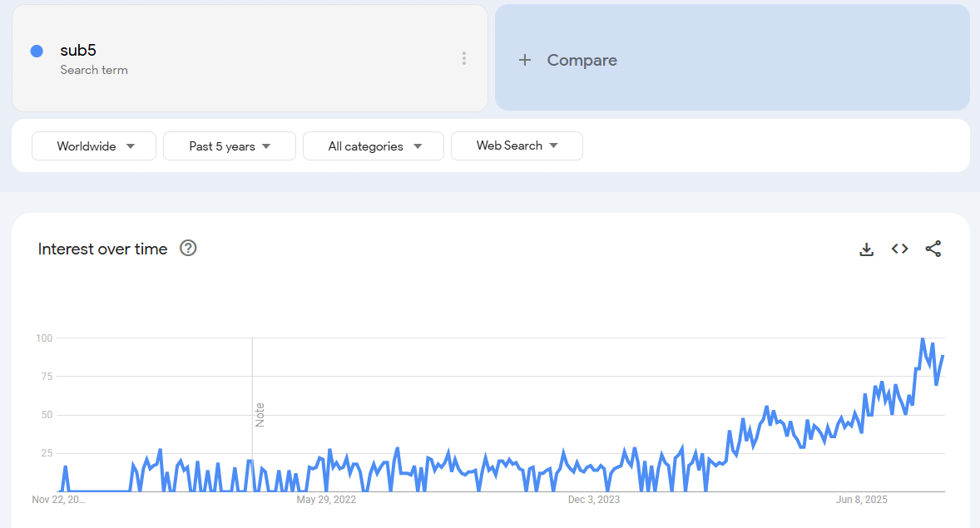The width and height of the screenshot is (980, 528).
Task: Edit the sub5 search term
Action: (78, 50)
